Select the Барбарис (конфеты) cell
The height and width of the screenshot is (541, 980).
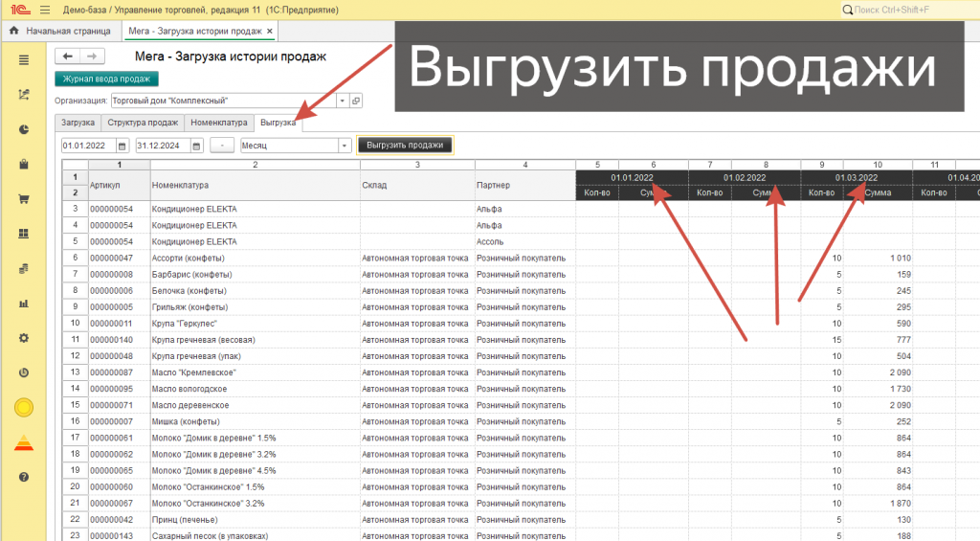(x=255, y=275)
